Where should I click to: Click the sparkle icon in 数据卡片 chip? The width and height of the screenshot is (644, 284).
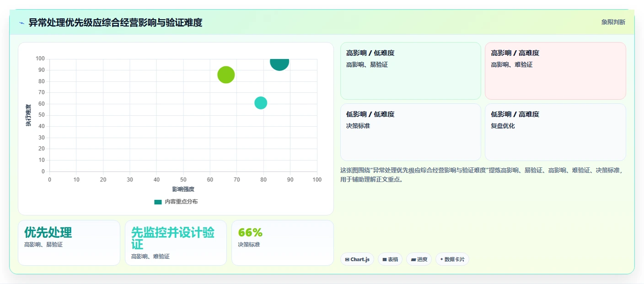coord(441,259)
